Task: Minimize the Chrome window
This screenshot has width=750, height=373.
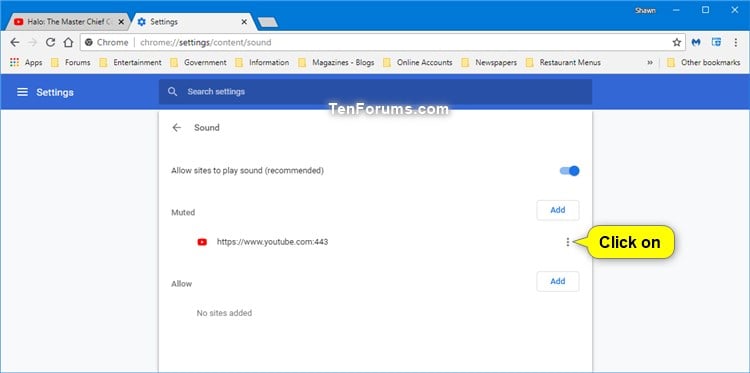Action: click(676, 10)
